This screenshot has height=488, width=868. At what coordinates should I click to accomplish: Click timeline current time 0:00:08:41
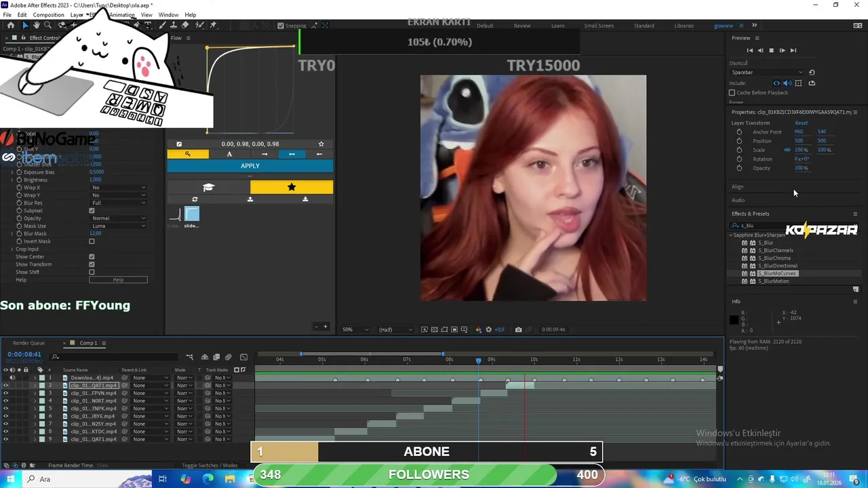(x=24, y=354)
